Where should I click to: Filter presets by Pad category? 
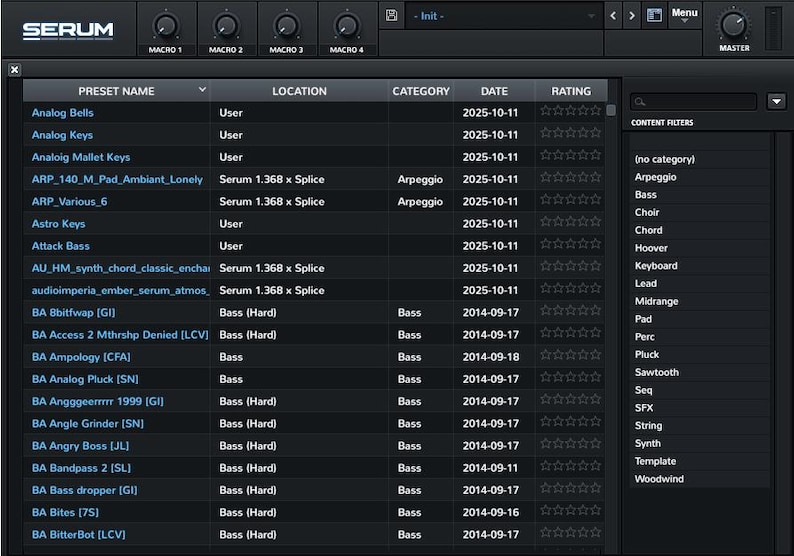643,319
